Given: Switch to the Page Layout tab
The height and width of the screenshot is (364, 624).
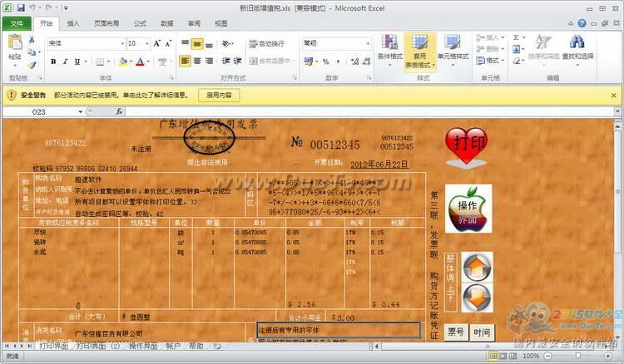Looking at the screenshot, I should (x=106, y=23).
